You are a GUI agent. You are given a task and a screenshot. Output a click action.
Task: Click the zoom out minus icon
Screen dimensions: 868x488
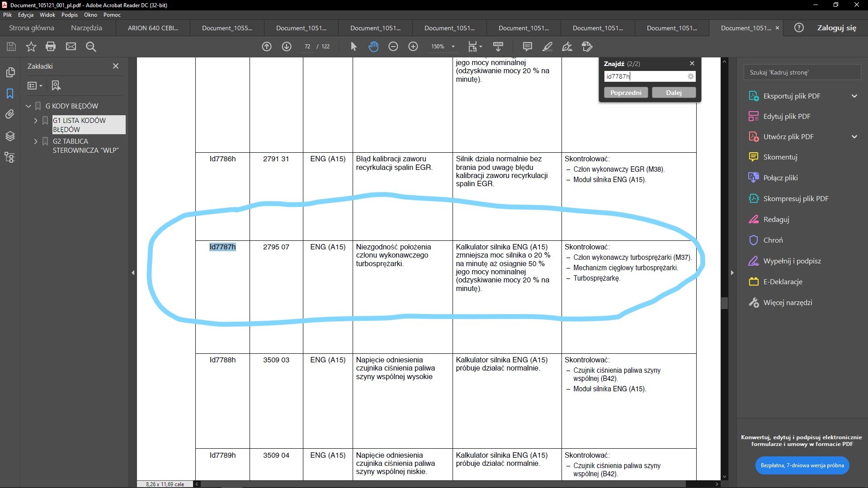tap(393, 47)
